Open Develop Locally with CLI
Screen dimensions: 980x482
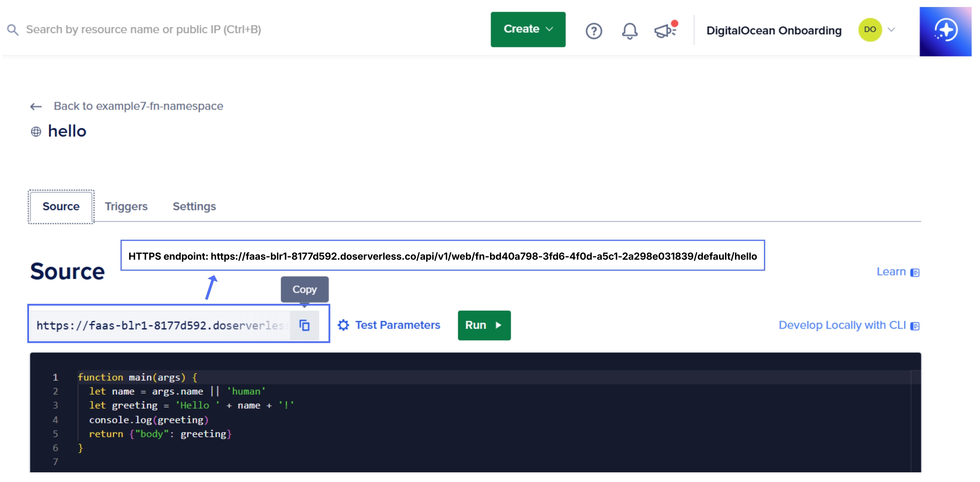tap(842, 325)
